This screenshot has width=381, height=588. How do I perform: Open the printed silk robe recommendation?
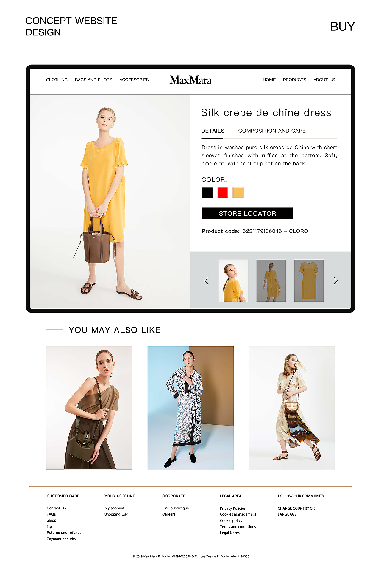pos(190,408)
